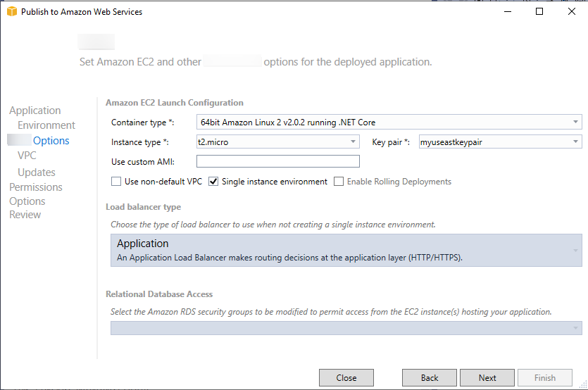Open the Key pair dropdown

[576, 142]
